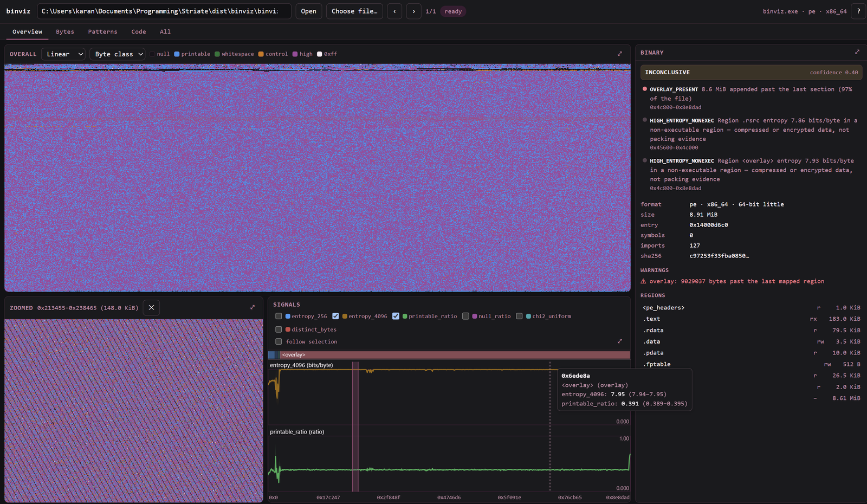Expand the Binary panel

click(857, 52)
